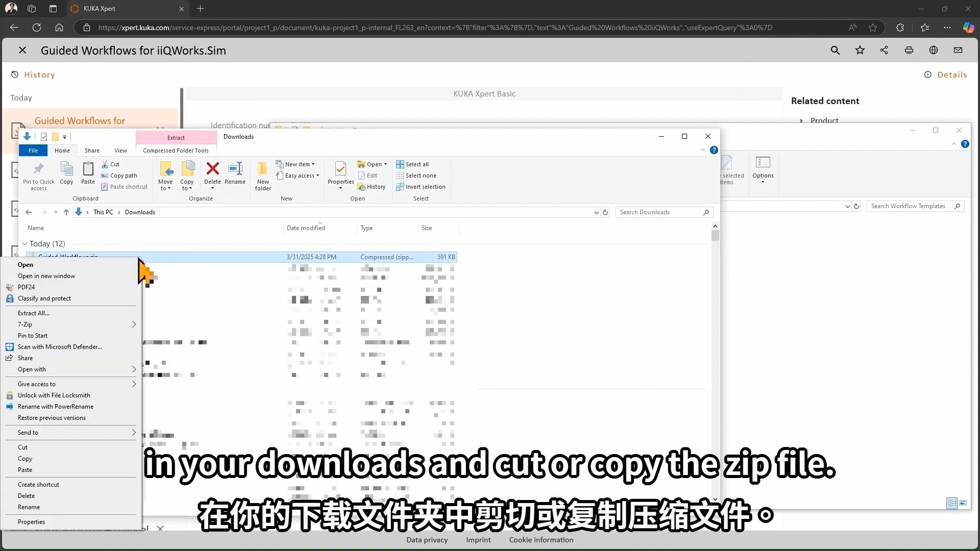The image size is (980, 551).
Task: Click Select all in ribbon
Action: click(412, 164)
